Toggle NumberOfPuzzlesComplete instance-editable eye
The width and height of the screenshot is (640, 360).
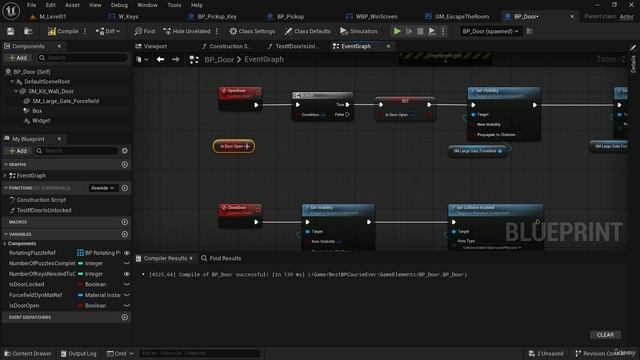(127, 264)
